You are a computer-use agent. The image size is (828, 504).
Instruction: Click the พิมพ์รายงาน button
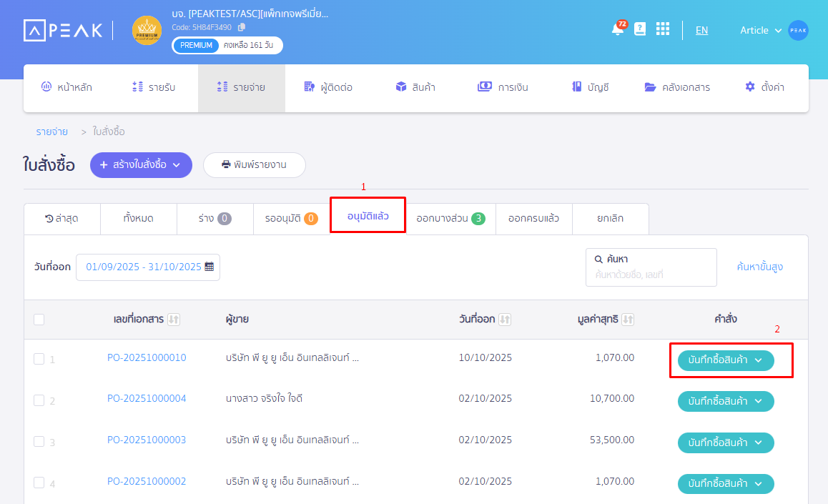pyautogui.click(x=254, y=165)
